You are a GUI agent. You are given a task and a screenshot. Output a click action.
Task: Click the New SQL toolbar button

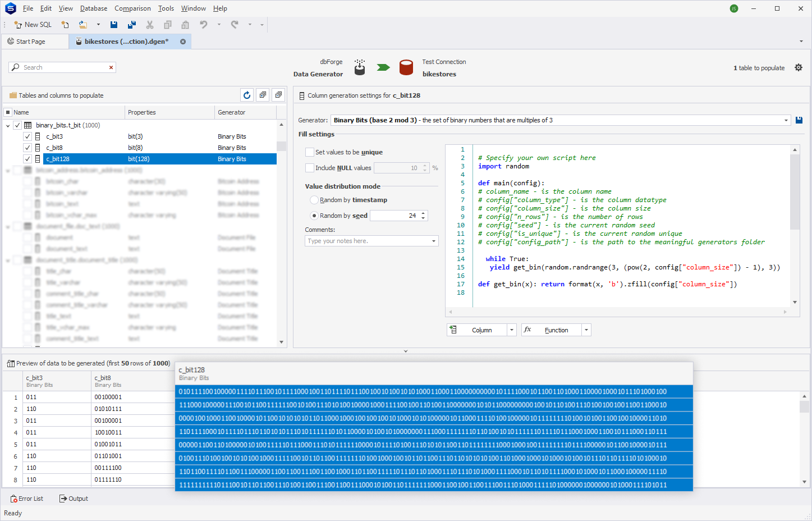(33, 25)
